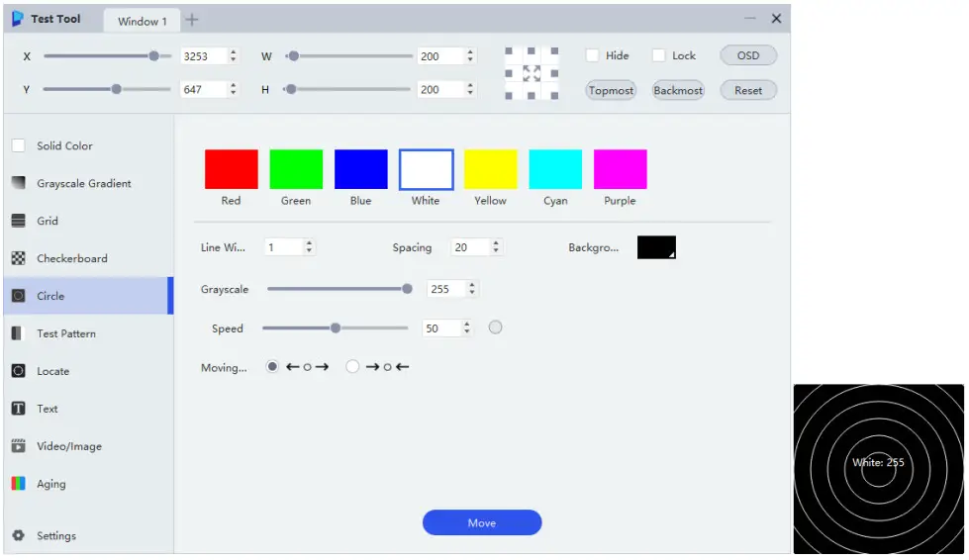Select the Purple color swatch
969x560 pixels.
pyautogui.click(x=620, y=168)
